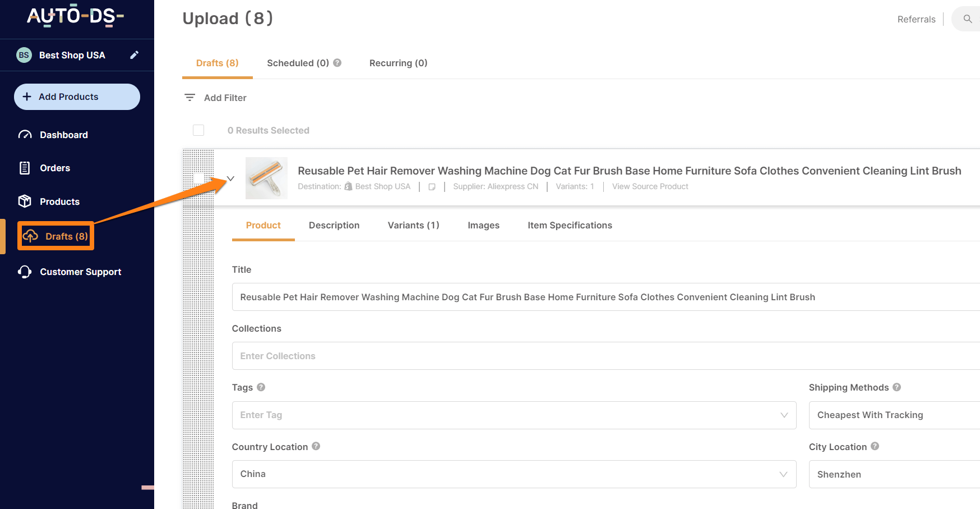Image resolution: width=980 pixels, height=509 pixels.
Task: Switch to the Recurring (0) tab
Action: click(399, 63)
